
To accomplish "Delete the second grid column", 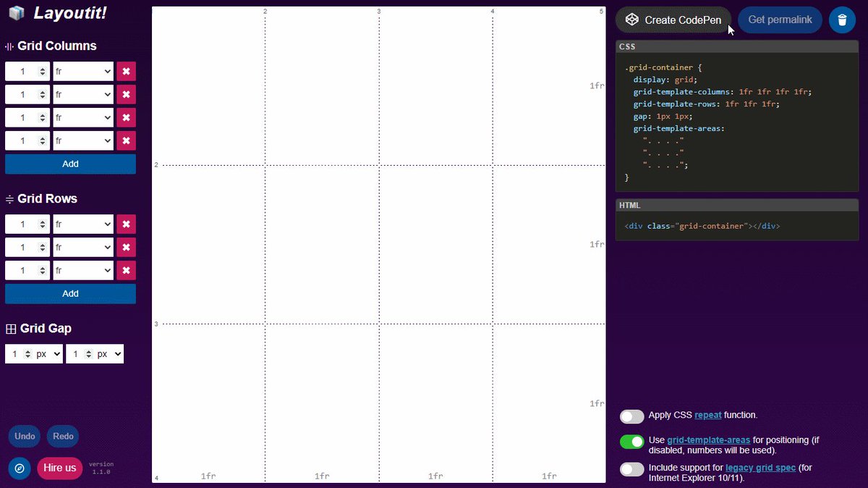I will [x=126, y=94].
